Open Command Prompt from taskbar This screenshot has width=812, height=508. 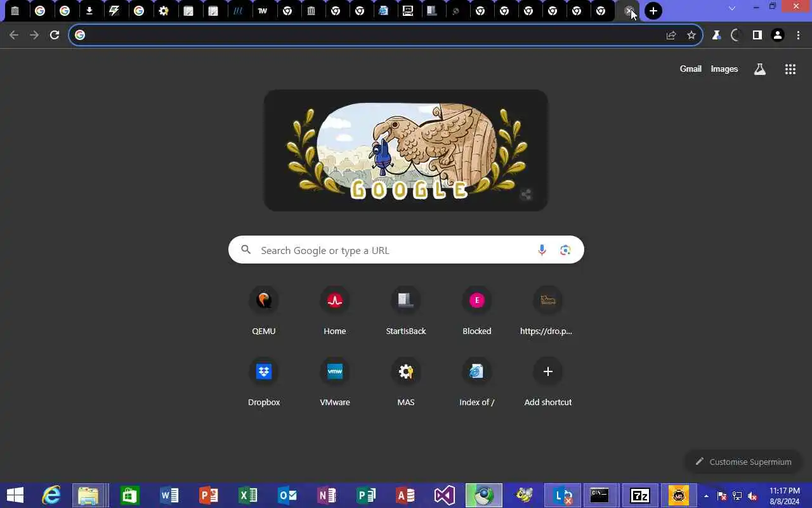coord(600,495)
